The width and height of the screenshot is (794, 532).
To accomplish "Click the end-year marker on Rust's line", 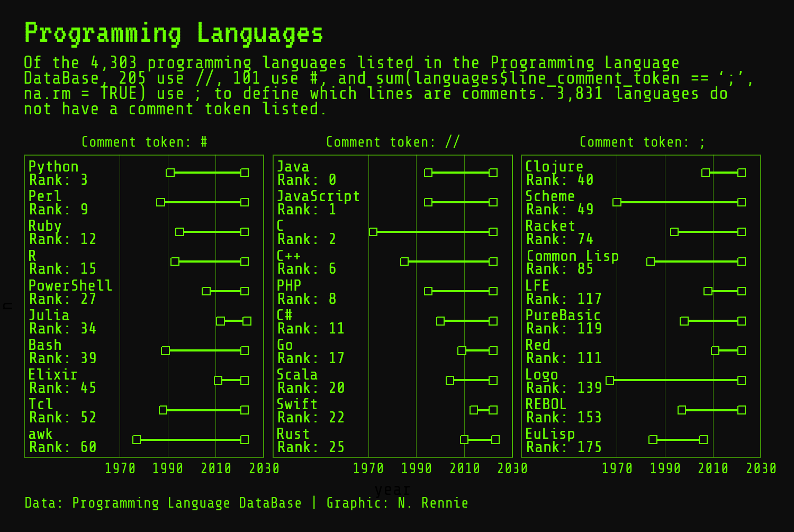I will click(495, 440).
